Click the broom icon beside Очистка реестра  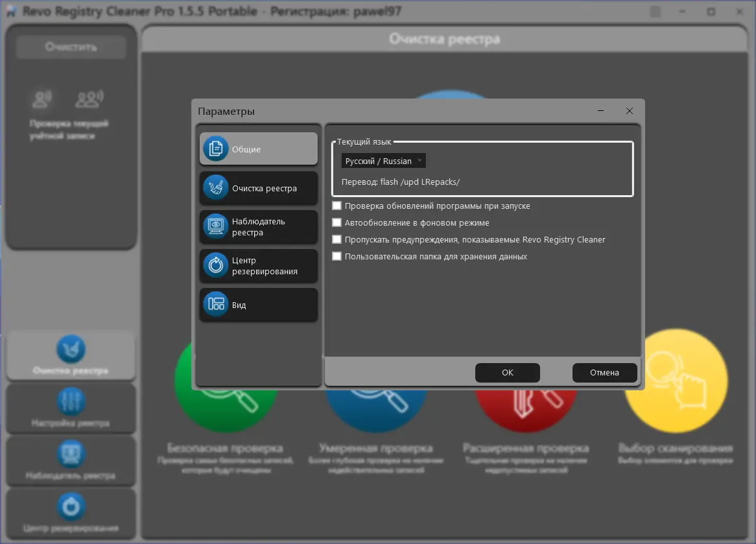tap(215, 187)
